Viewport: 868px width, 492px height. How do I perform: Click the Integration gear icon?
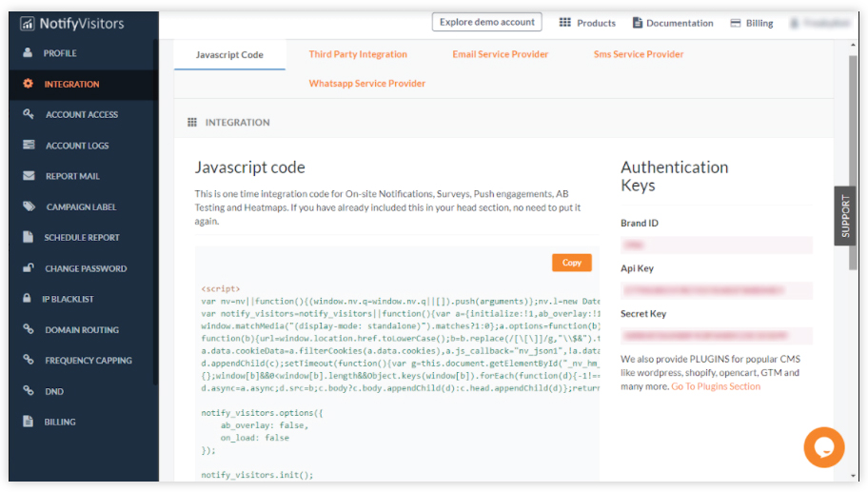pos(29,84)
